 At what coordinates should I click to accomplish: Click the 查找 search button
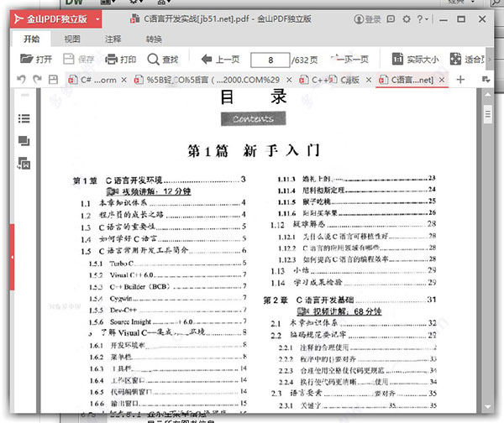(x=163, y=60)
